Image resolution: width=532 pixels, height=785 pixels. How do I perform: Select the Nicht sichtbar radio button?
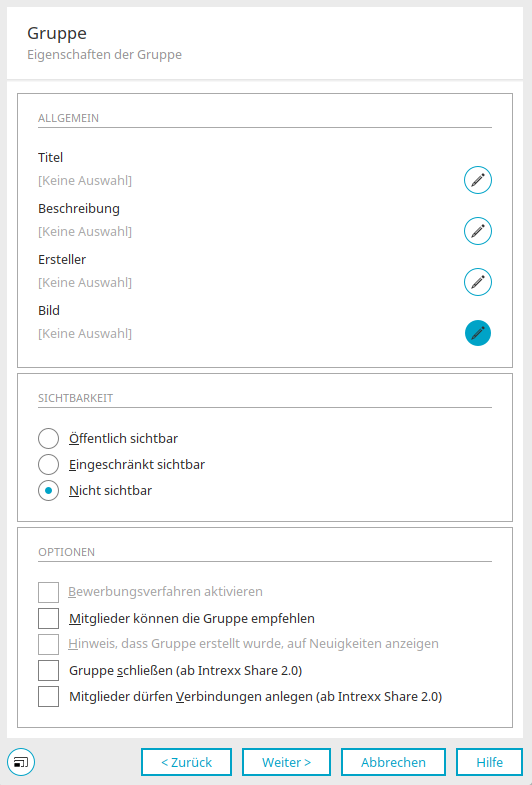[x=49, y=491]
